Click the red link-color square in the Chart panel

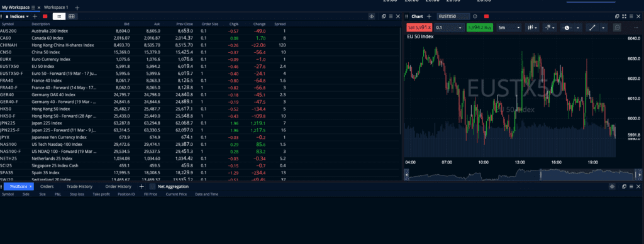[x=486, y=16]
